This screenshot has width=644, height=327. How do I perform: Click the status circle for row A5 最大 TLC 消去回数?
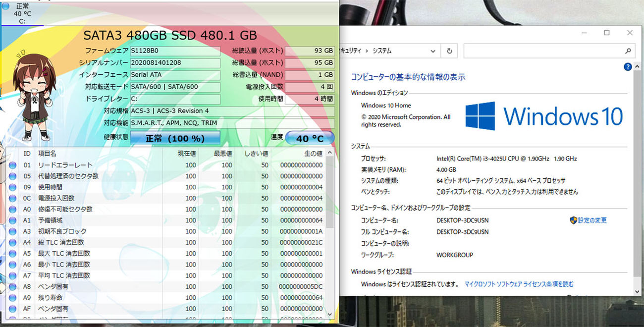click(x=13, y=254)
